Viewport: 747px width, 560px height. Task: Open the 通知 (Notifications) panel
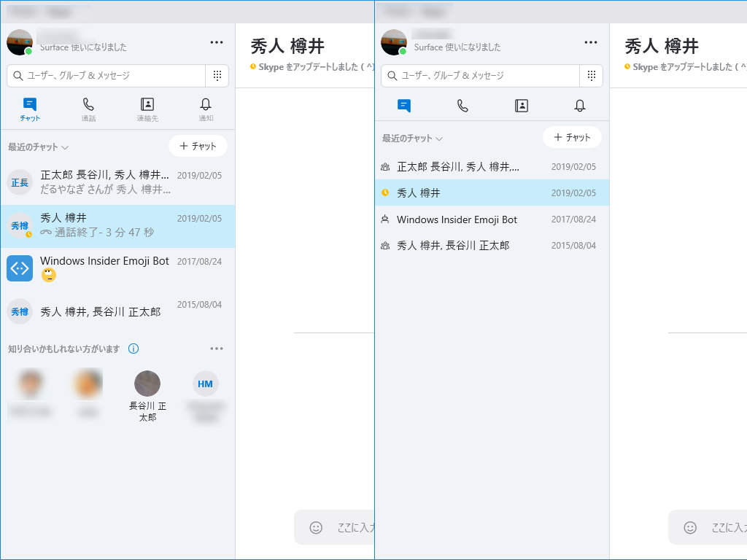tap(205, 108)
